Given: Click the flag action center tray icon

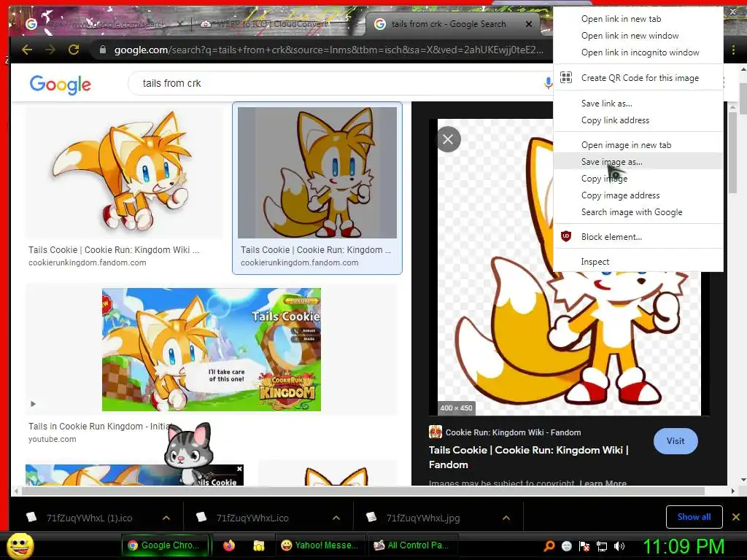Looking at the screenshot, I should coord(584,546).
